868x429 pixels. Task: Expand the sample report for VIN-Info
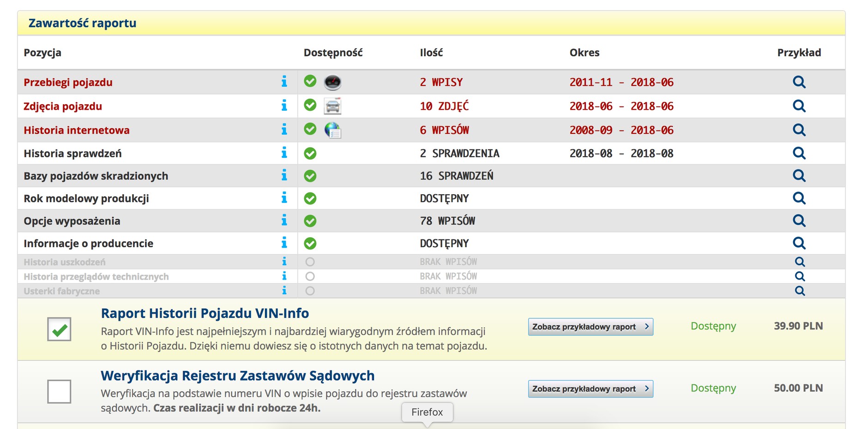591,327
